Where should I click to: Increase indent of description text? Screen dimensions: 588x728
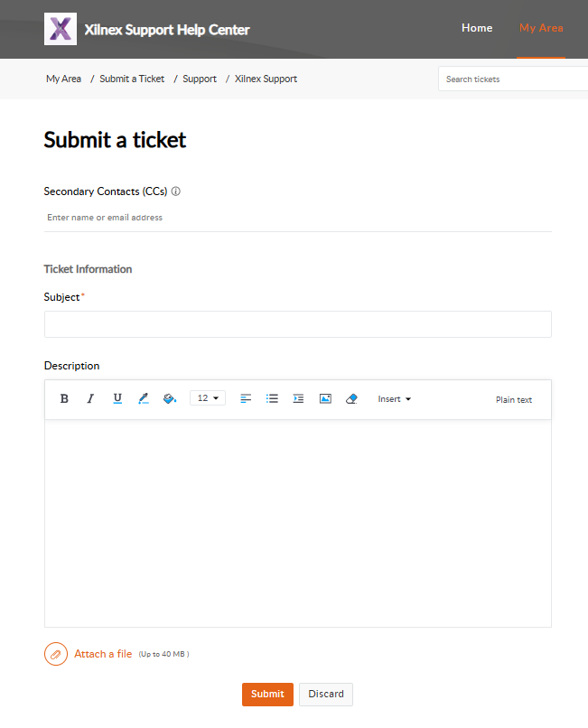[x=298, y=398]
